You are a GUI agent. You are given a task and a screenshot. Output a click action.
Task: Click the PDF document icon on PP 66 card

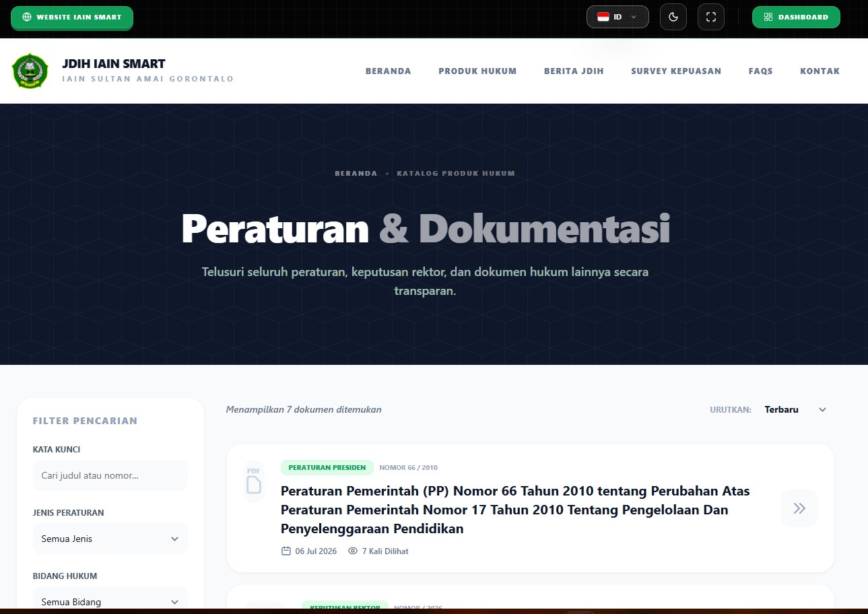[254, 481]
